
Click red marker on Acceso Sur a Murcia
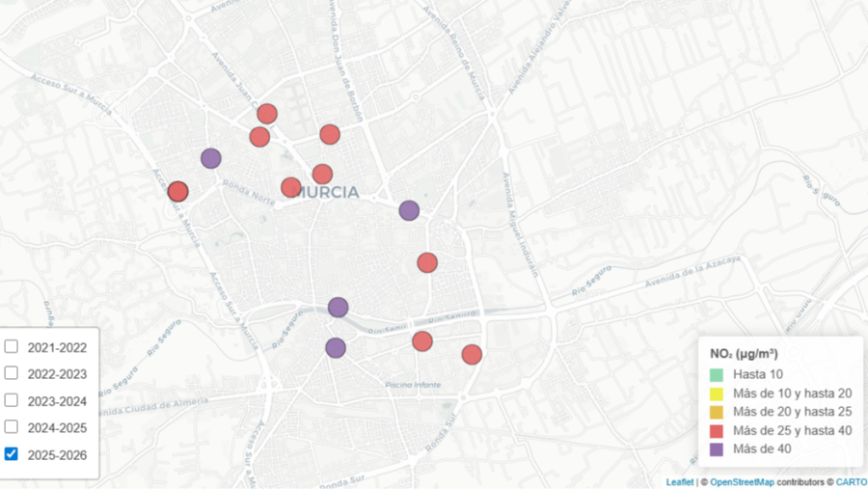tap(177, 192)
